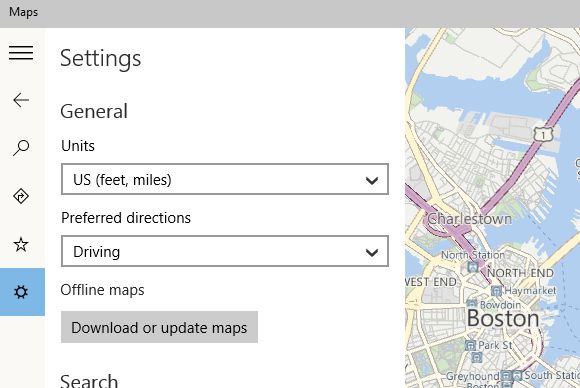The image size is (580, 388).
Task: Go back using the arrow icon
Action: 21,100
